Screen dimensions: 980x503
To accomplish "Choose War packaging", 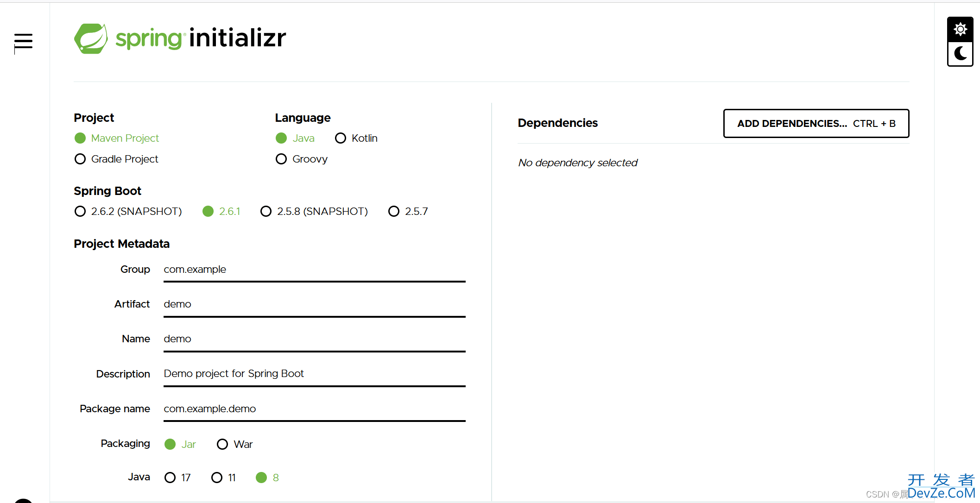I will coord(234,444).
